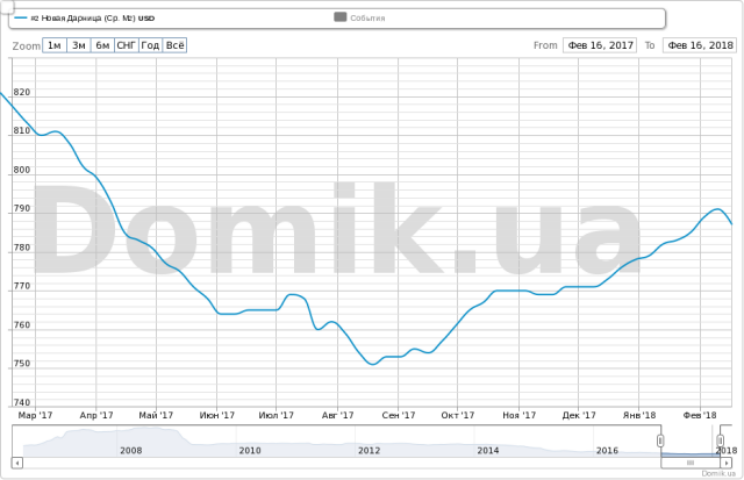The height and width of the screenshot is (480, 744).
Task: Click the Май '17 axis label
Action: coord(156,415)
